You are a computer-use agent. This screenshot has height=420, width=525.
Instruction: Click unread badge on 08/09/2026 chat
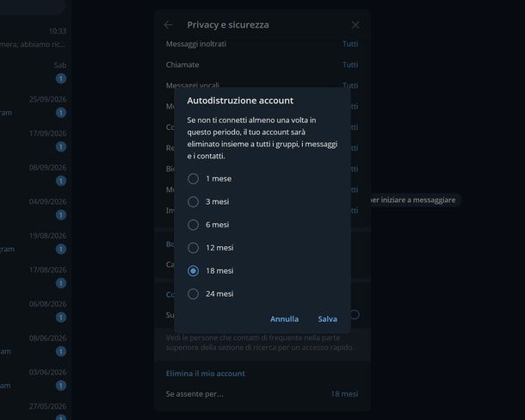tap(61, 181)
